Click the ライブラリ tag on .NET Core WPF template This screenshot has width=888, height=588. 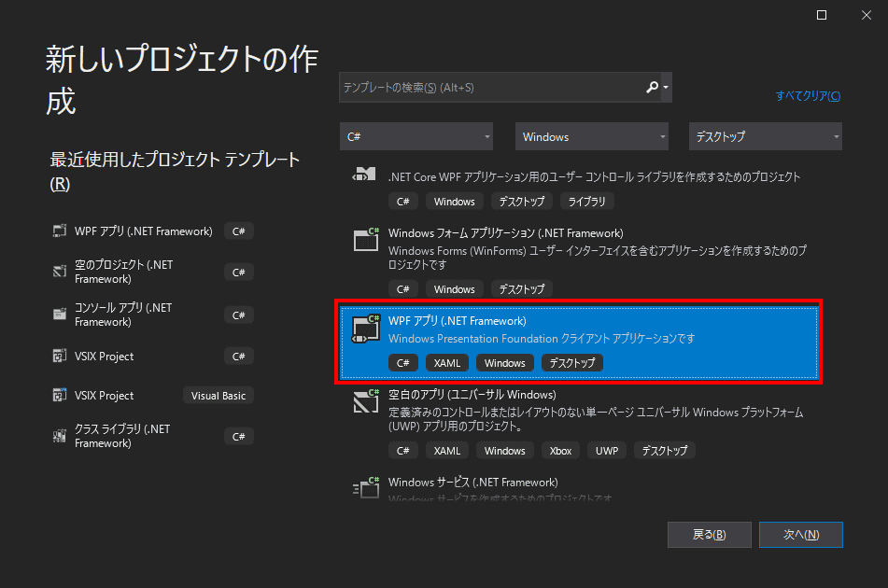pyautogui.click(x=586, y=202)
